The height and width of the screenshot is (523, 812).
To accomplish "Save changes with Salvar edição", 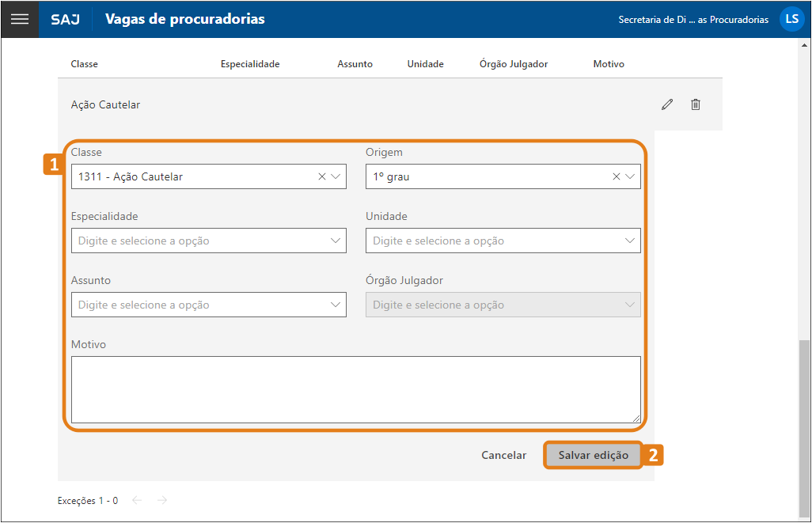I will (x=593, y=455).
